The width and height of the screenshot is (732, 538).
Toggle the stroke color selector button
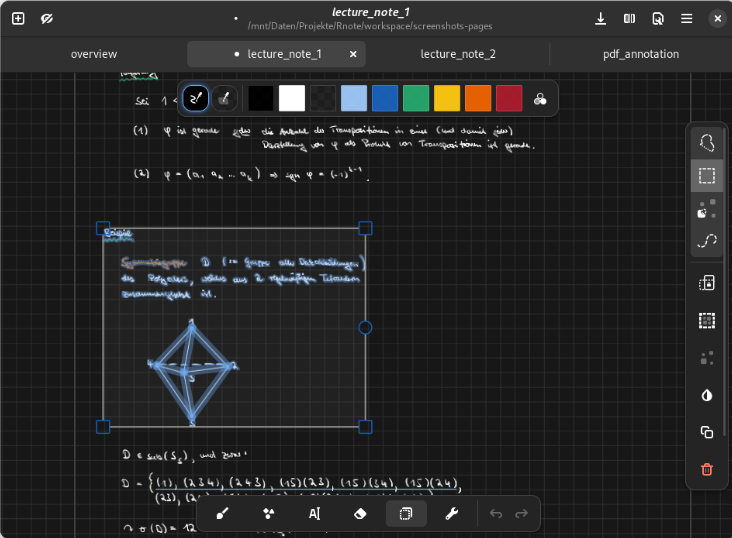click(196, 99)
